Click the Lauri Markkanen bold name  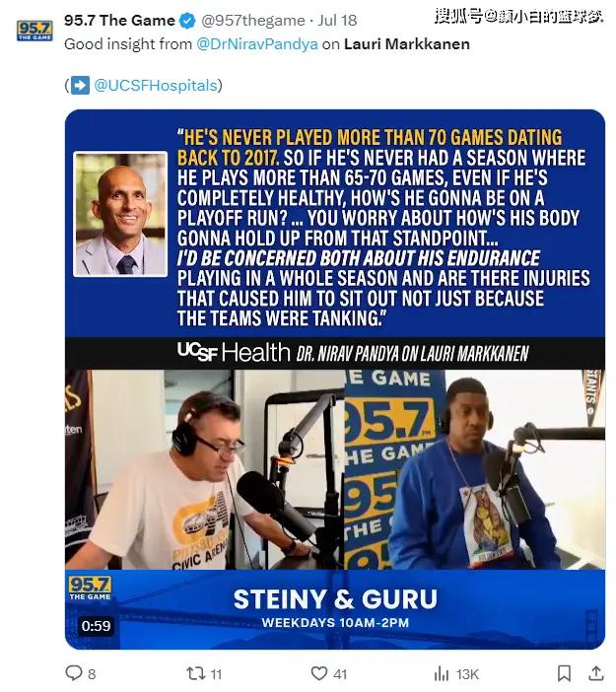click(407, 44)
